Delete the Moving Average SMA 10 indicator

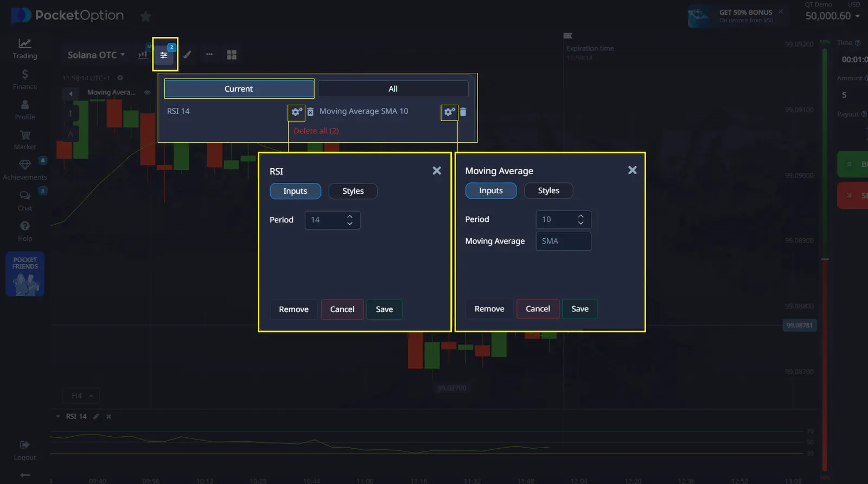pos(463,112)
